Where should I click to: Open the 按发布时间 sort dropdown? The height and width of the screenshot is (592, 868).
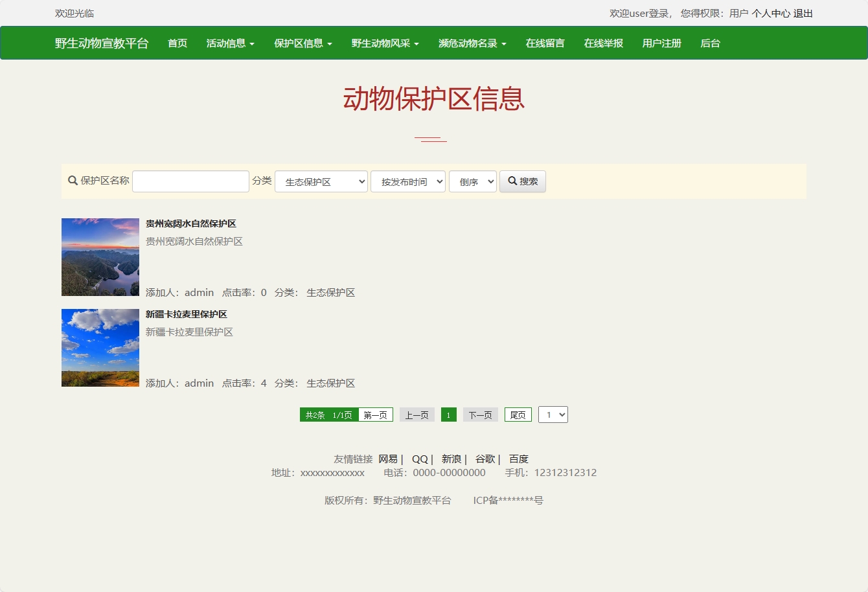coord(407,181)
